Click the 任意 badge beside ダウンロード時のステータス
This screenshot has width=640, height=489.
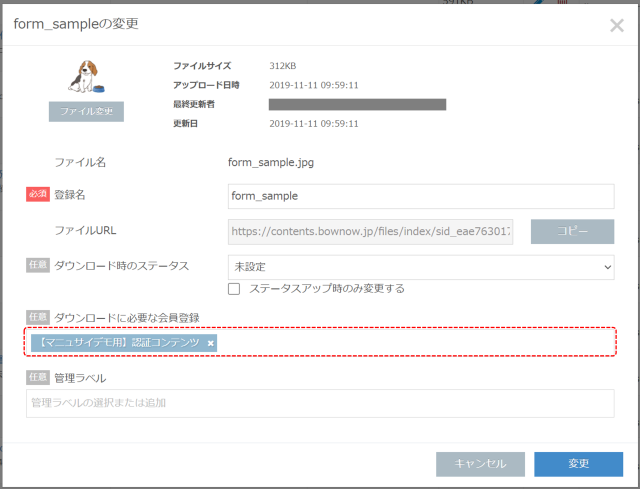[x=38, y=265]
